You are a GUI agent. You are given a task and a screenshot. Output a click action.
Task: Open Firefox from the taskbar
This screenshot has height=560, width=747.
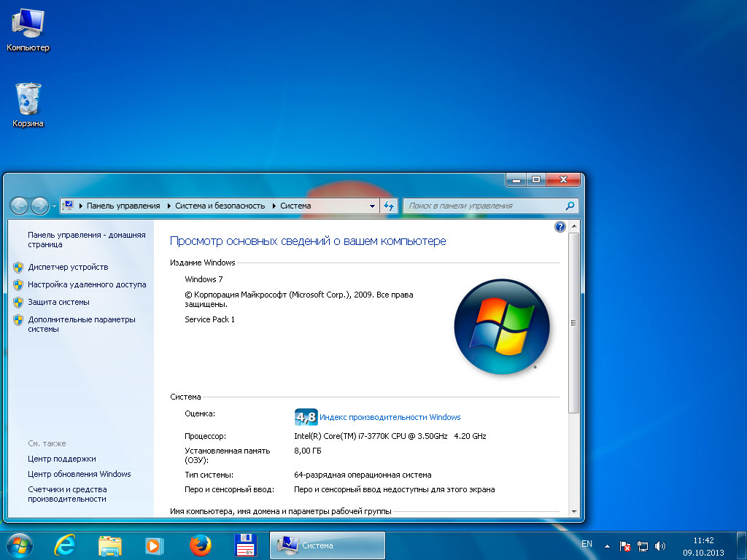click(199, 545)
